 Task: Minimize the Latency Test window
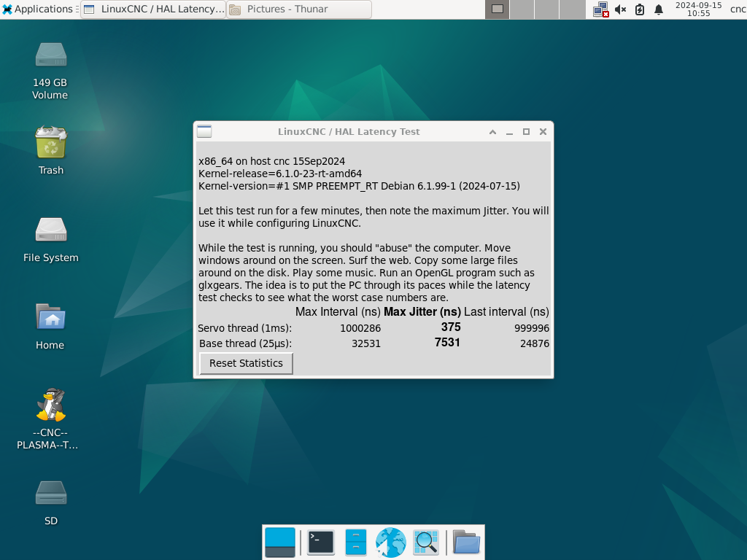pos(509,132)
